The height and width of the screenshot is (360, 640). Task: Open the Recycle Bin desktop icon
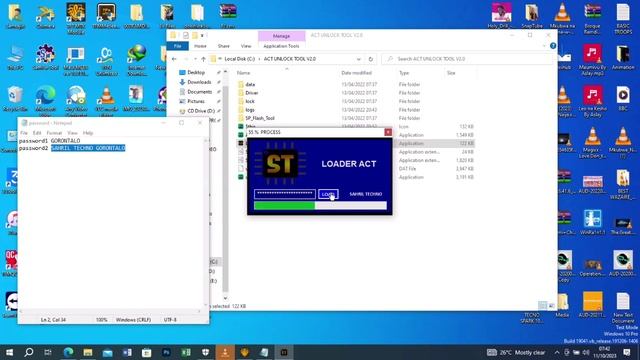(x=16, y=99)
